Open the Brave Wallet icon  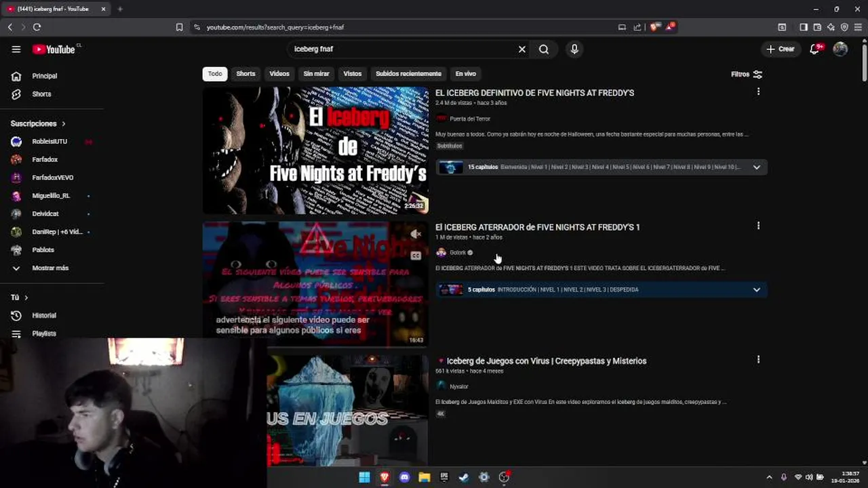point(817,27)
